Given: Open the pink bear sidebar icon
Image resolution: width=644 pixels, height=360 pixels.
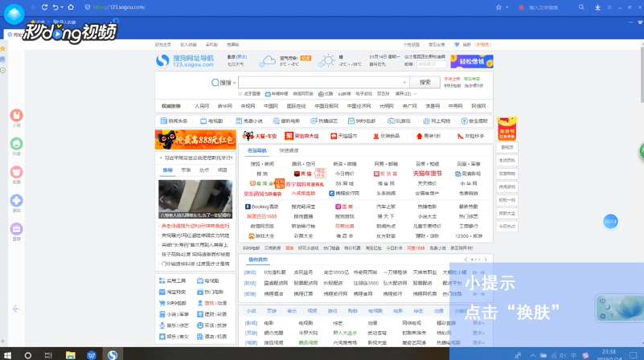Looking at the screenshot, I should pyautogui.click(x=16, y=172).
